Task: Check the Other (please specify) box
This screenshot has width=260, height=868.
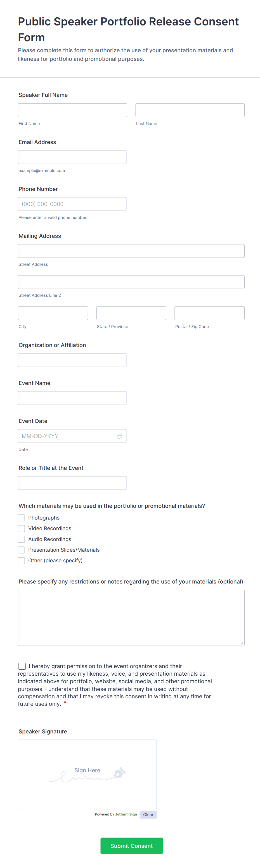Action: [x=22, y=560]
